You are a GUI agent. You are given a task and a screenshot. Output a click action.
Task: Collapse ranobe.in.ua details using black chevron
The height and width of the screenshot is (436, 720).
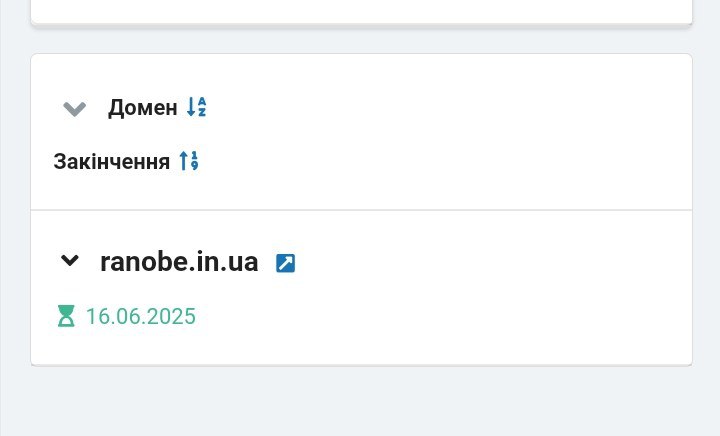click(x=70, y=260)
